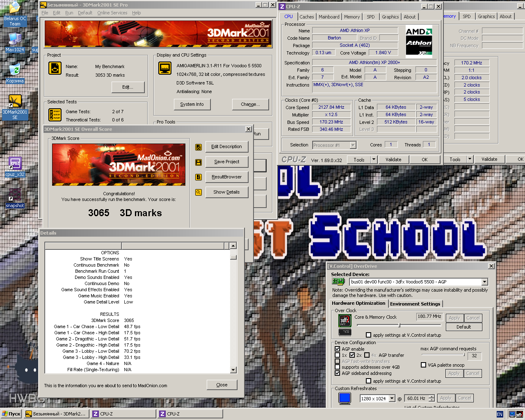Click the floppy icon next to Save Project
The width and height of the screenshot is (525, 420).
(x=199, y=162)
